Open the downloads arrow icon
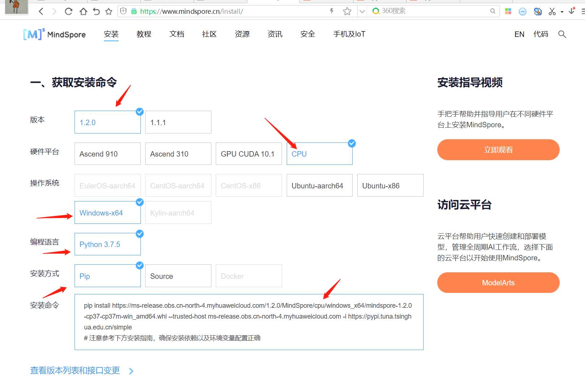585x392 pixels. pyautogui.click(x=572, y=11)
